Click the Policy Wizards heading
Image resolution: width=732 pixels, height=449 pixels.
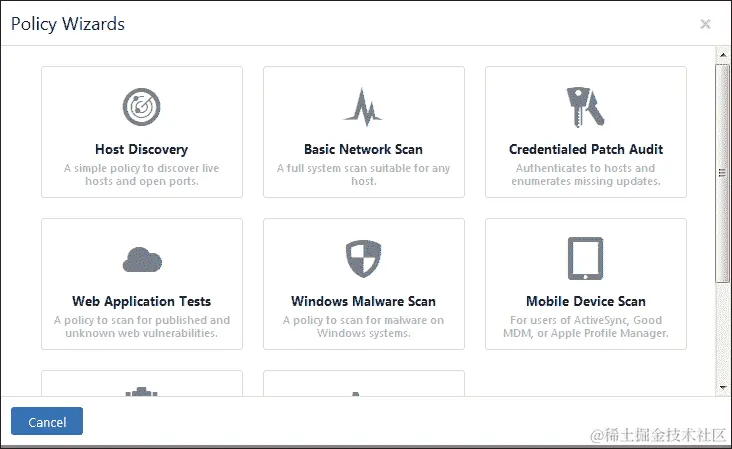(x=68, y=24)
